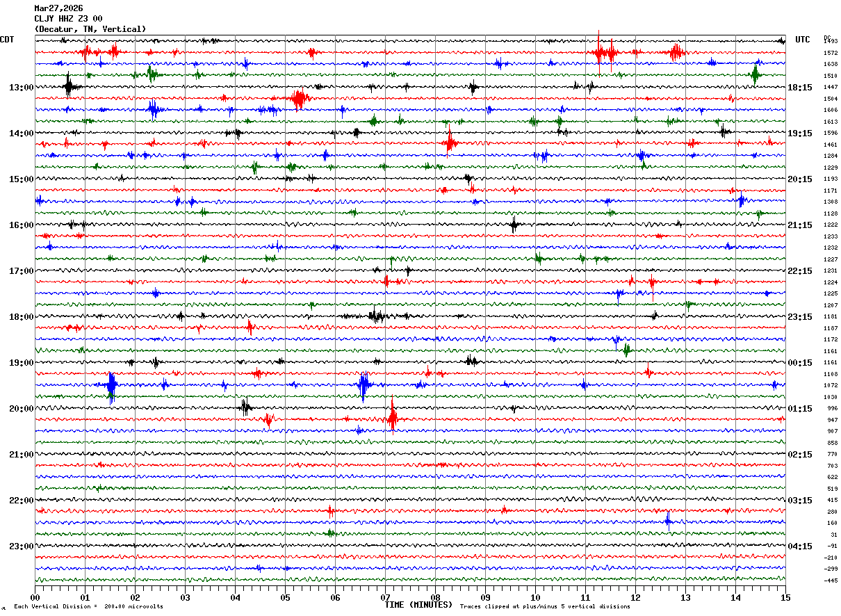Viewport: 841px width, 616px height.
Task: Click the x-axis minute tick '12'
Action: click(x=635, y=597)
